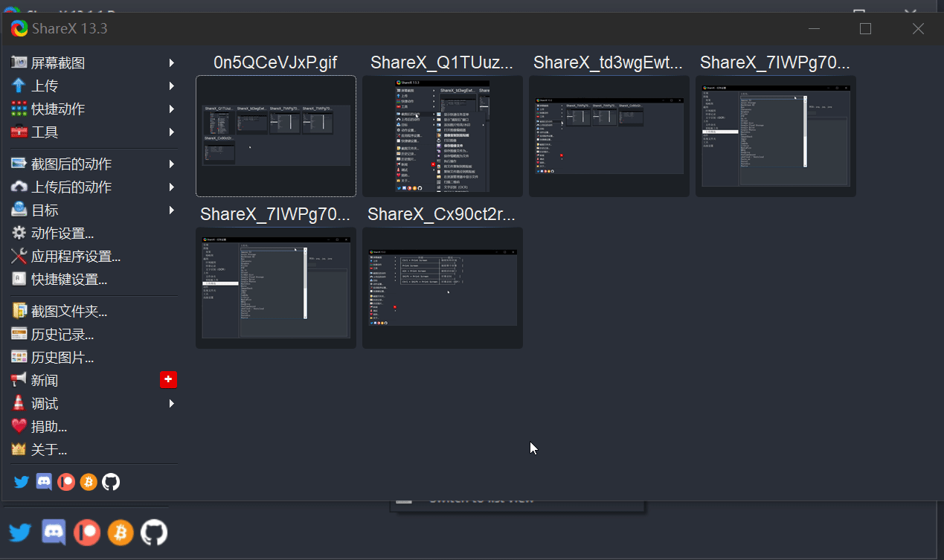Click the 应用程序设置 wrench icon
944x560 pixels.
(x=19, y=257)
